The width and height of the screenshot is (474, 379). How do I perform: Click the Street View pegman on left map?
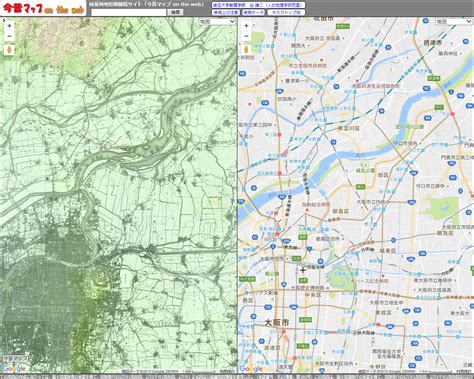click(x=9, y=50)
